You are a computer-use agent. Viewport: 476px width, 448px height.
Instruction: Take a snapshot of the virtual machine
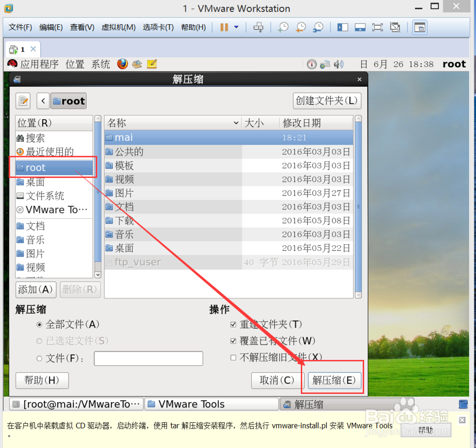pyautogui.click(x=283, y=27)
